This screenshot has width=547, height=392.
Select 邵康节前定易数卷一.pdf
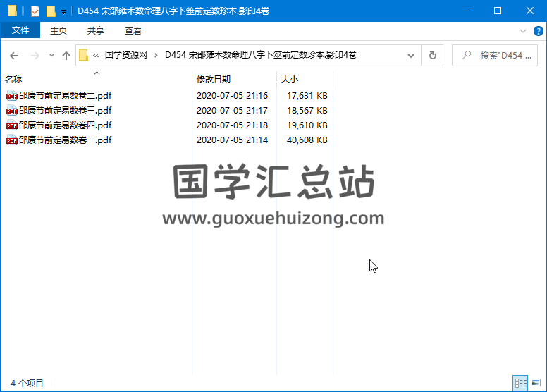[66, 140]
